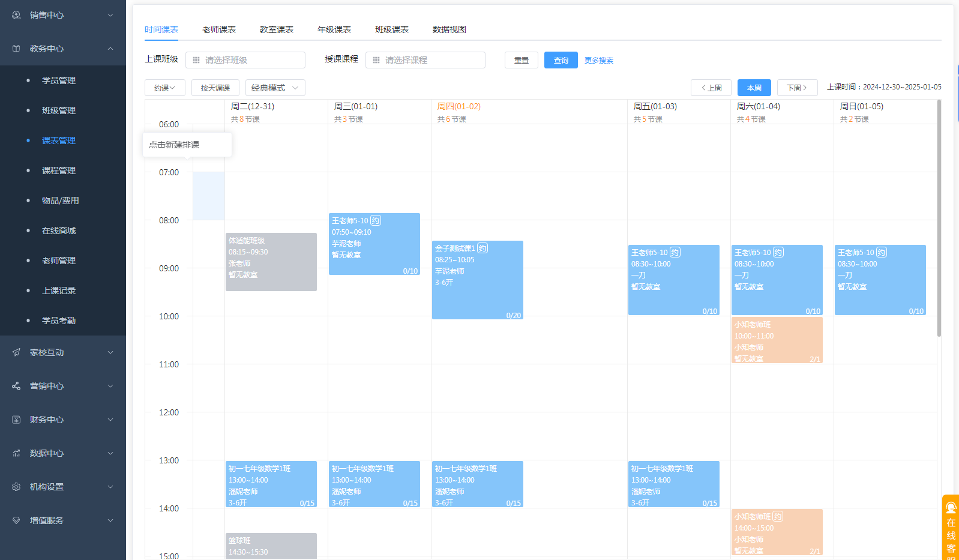Click 约 badge on Friday 王老师5-10 lesson

tap(675, 253)
